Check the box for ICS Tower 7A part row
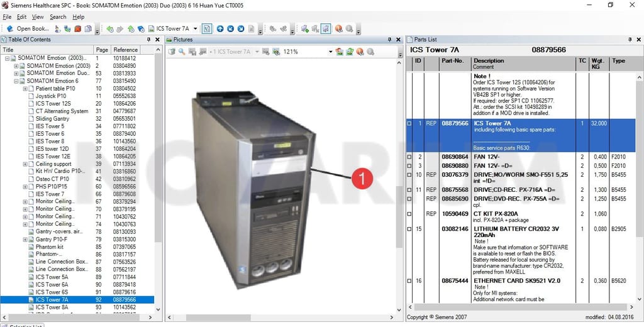This screenshot has height=327, width=644. tap(409, 124)
